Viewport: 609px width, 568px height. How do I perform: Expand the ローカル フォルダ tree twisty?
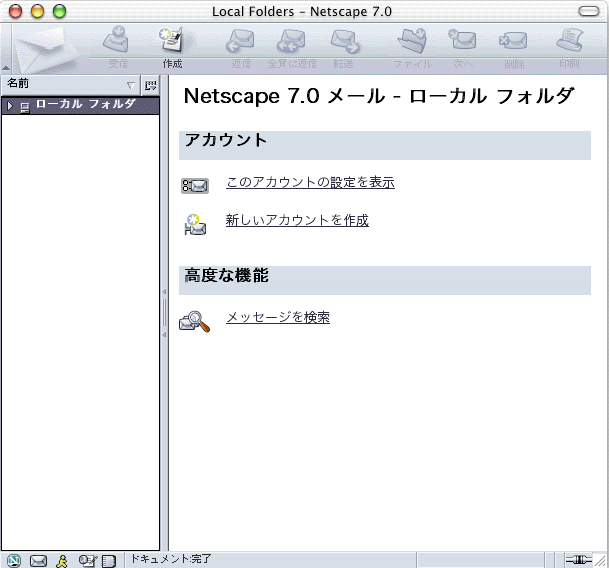coord(10,106)
